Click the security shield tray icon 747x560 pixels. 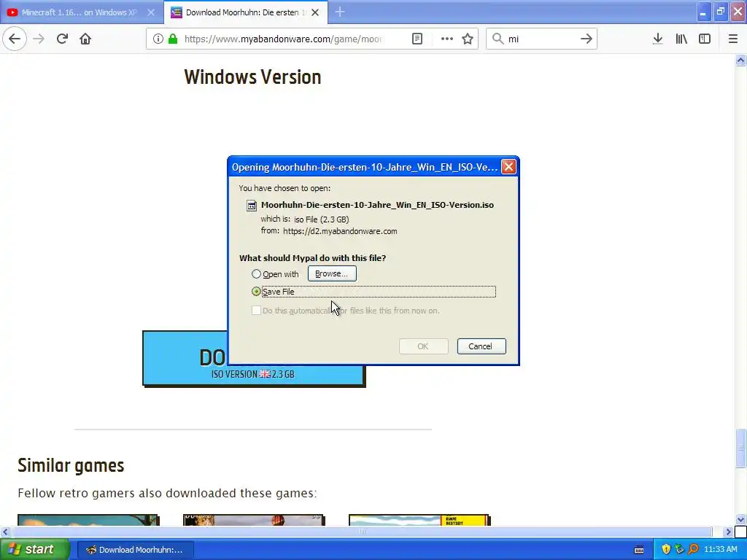[x=665, y=549]
